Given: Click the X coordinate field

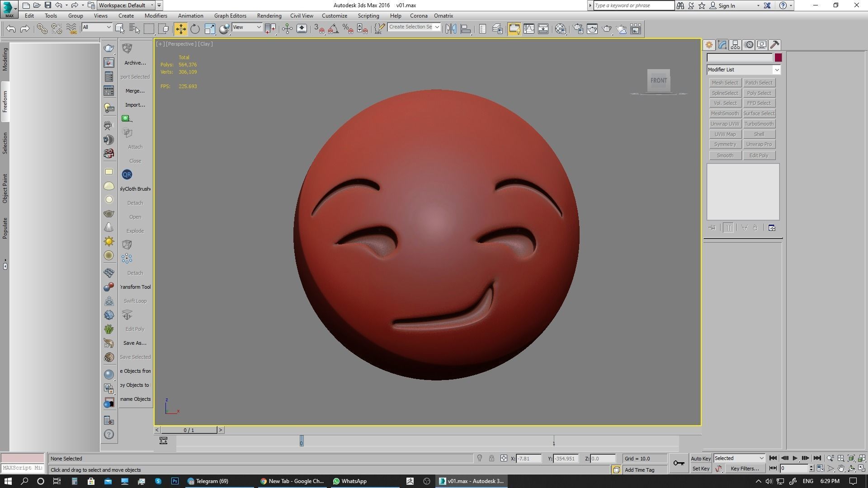Looking at the screenshot, I should (528, 459).
